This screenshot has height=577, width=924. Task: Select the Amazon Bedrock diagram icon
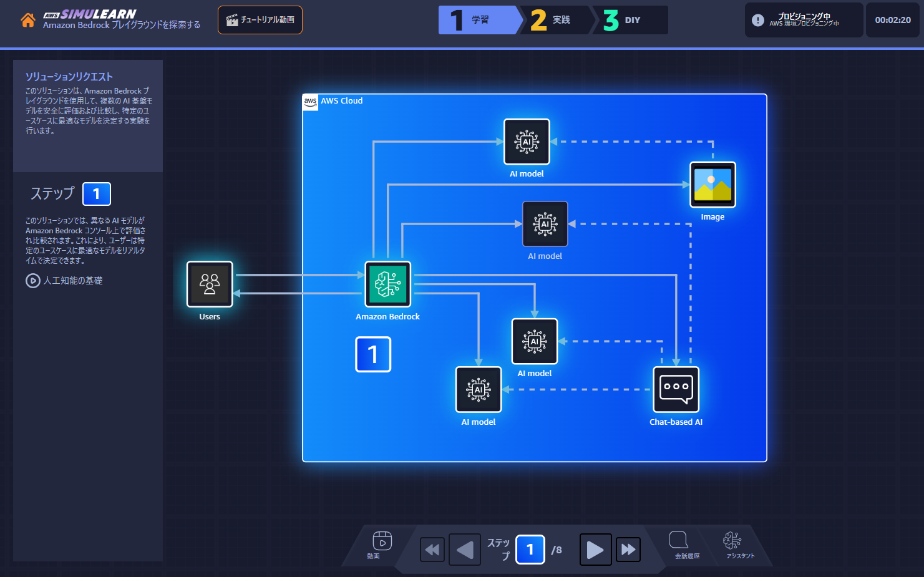pos(388,284)
